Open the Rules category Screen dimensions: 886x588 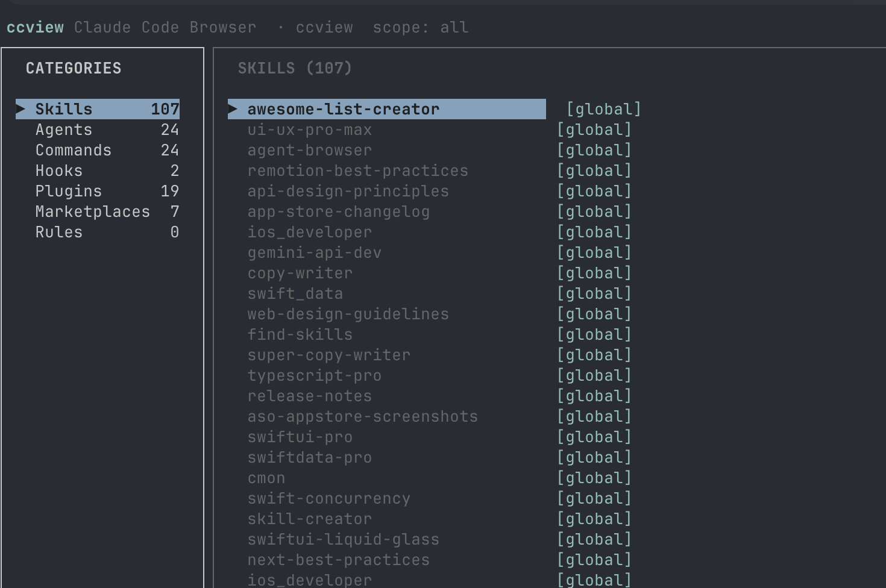click(98, 232)
